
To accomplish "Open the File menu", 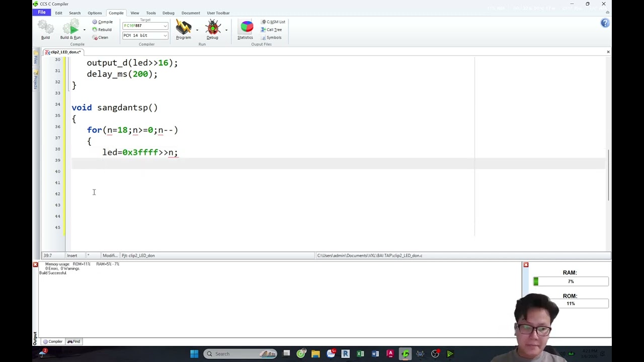I will click(42, 12).
